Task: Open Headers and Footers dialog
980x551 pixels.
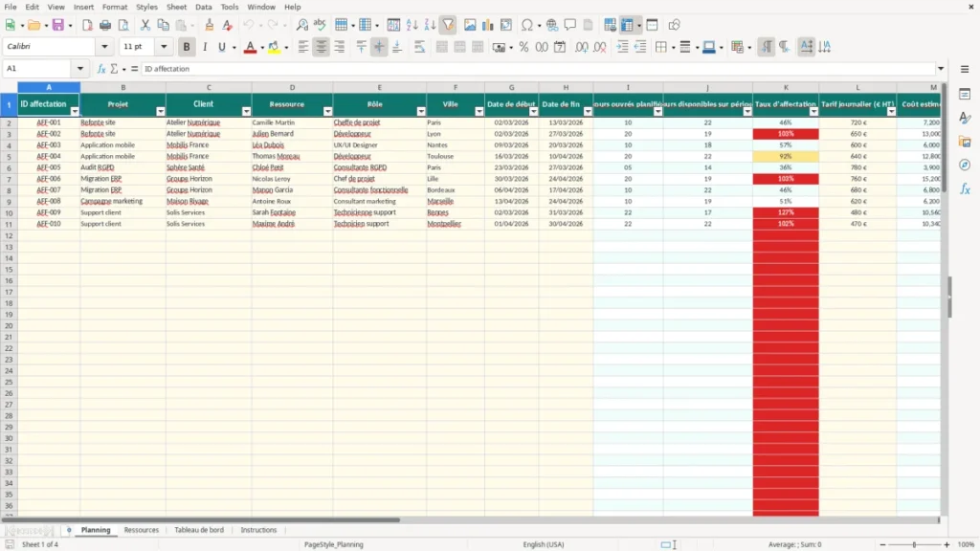Action: point(589,25)
